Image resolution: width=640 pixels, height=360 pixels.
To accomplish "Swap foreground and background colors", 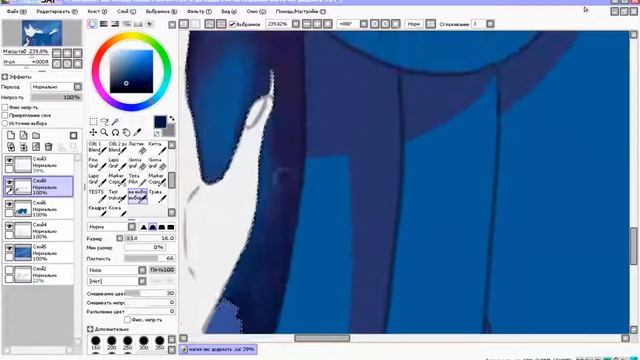I will click(x=171, y=119).
